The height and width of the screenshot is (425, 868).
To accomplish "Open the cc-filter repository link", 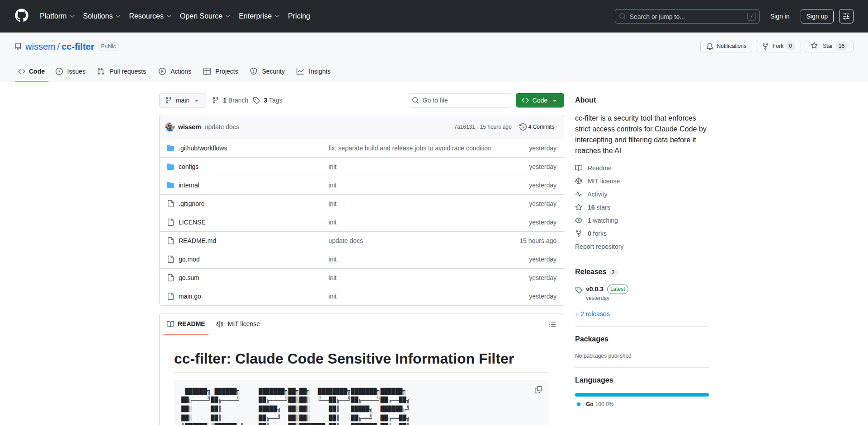I will tap(78, 47).
